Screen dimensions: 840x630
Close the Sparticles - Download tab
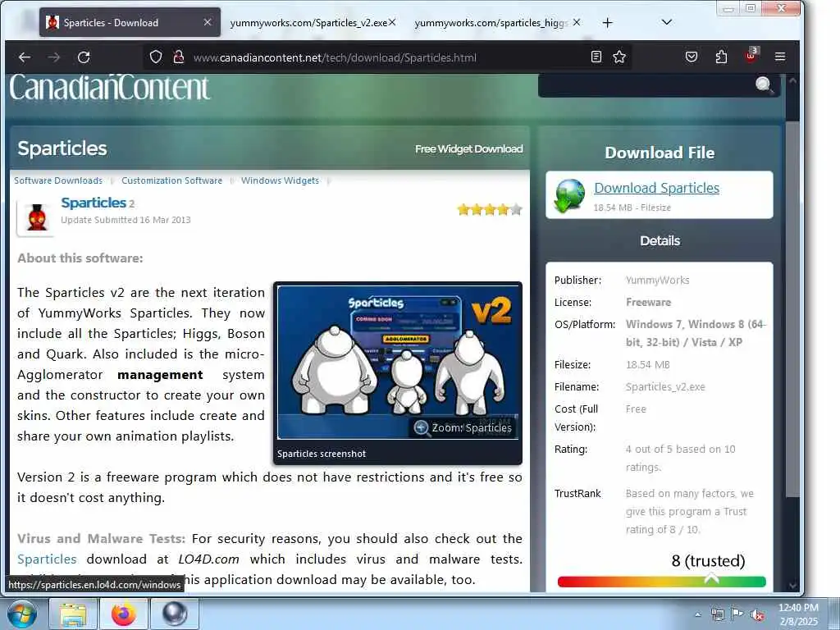coord(208,22)
